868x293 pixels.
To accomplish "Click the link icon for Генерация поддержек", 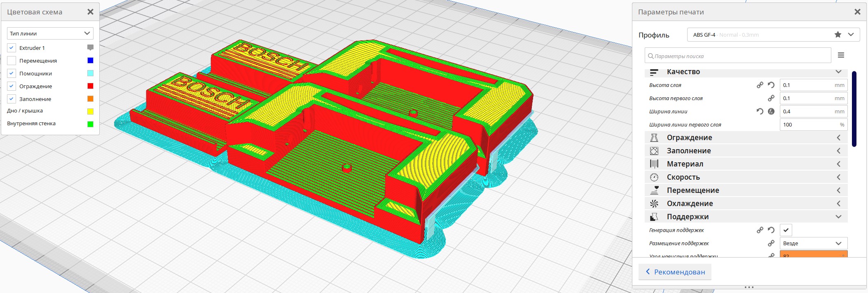I will pyautogui.click(x=760, y=230).
